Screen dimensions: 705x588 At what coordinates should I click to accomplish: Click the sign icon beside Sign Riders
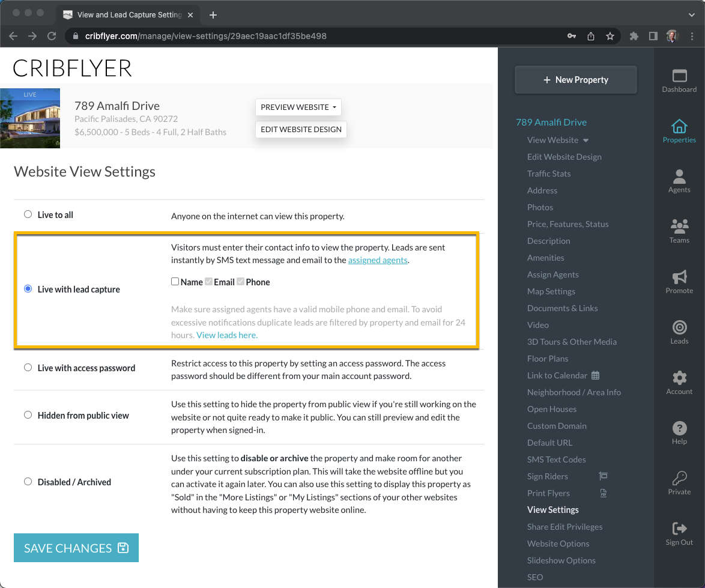coord(604,476)
